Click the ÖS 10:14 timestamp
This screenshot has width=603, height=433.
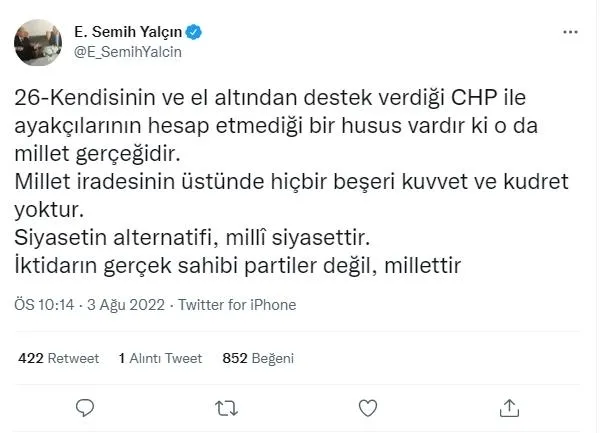42,304
